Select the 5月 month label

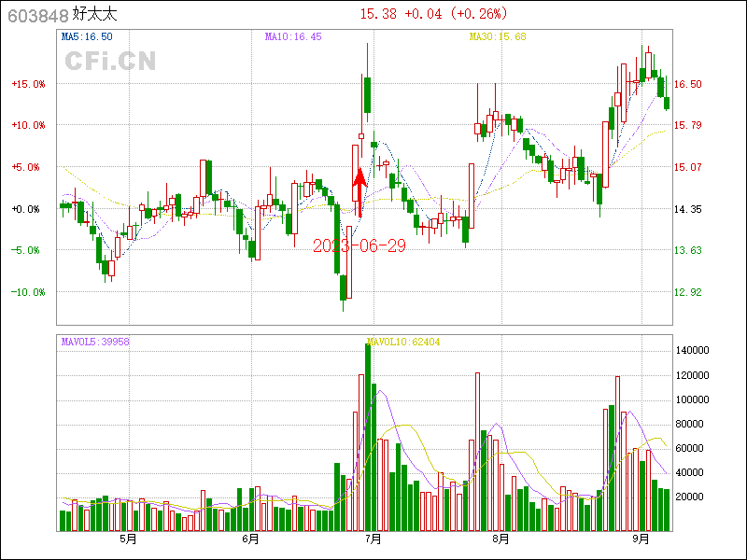[x=127, y=539]
